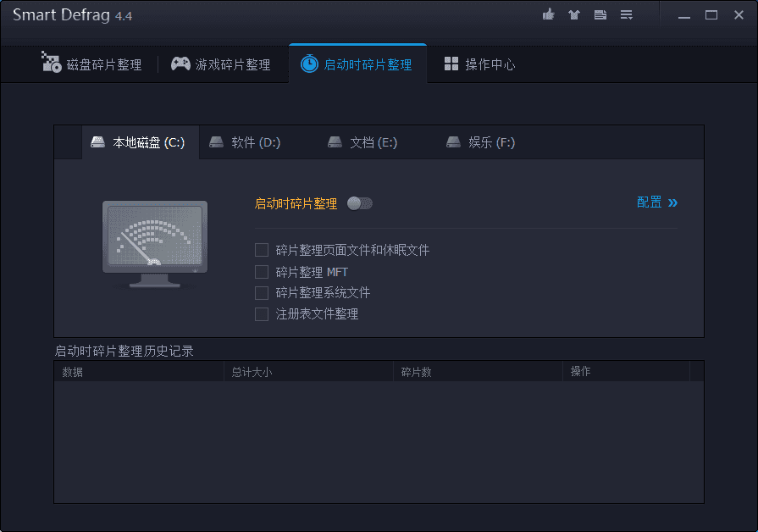
Task: Enable the defragment MFT checkbox
Action: click(262, 271)
